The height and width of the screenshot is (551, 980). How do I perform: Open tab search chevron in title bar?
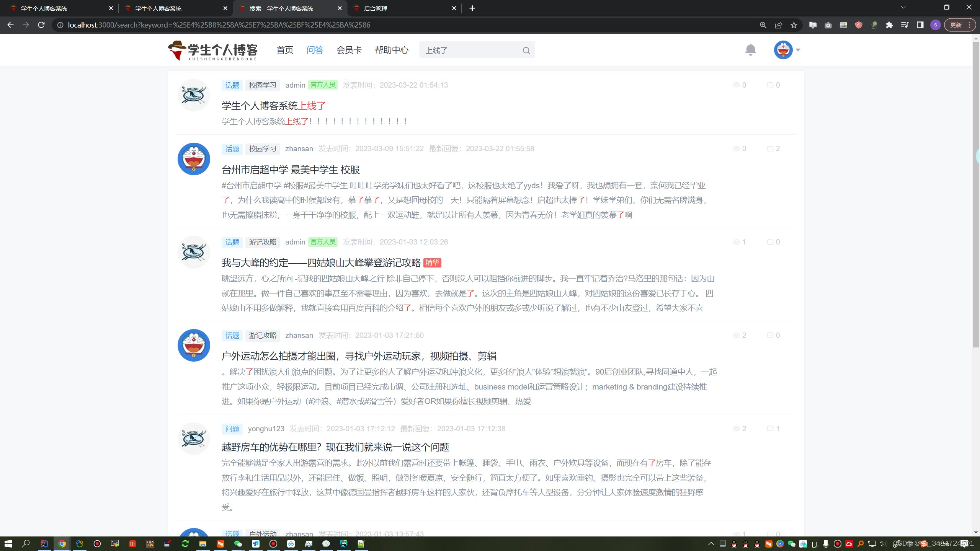click(x=903, y=8)
